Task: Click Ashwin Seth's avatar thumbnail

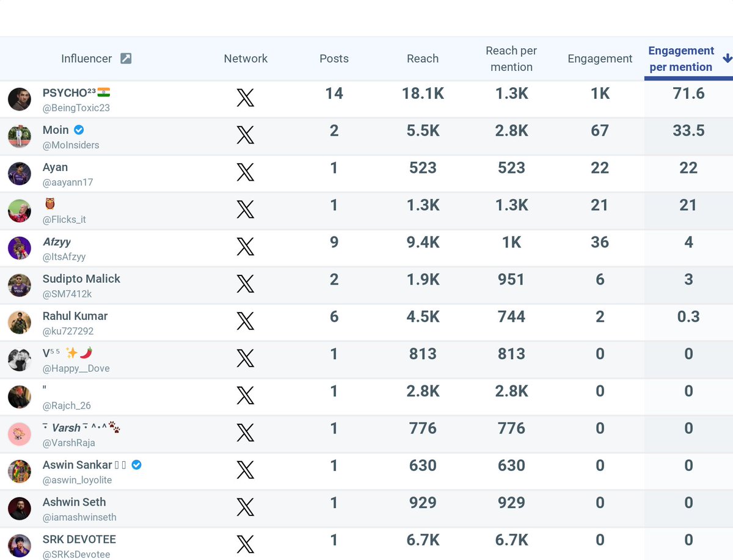Action: coord(20,508)
